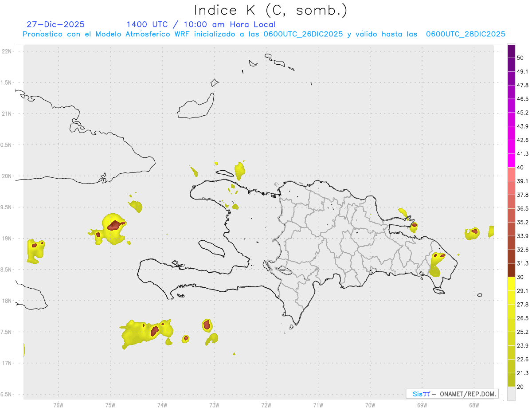The image size is (532, 411).
Task: Pick the dark brown swatch between 30 and 31.3
Action: click(511, 270)
